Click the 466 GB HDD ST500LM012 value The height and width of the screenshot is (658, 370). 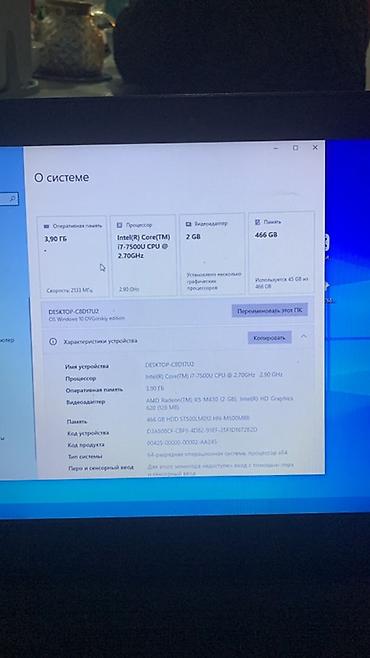pos(198,418)
